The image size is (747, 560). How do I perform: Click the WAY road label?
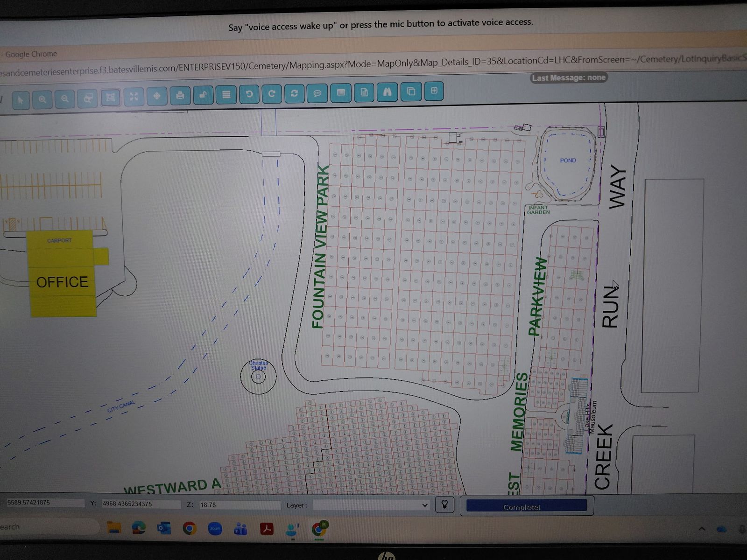(617, 187)
